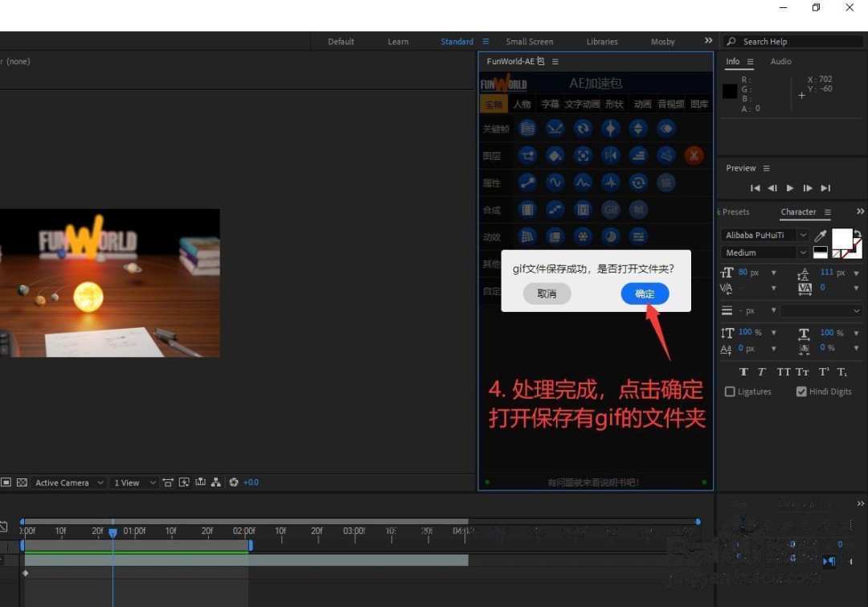Image resolution: width=868 pixels, height=607 pixels.
Task: Switch to the Learn workspace
Action: pyautogui.click(x=398, y=42)
